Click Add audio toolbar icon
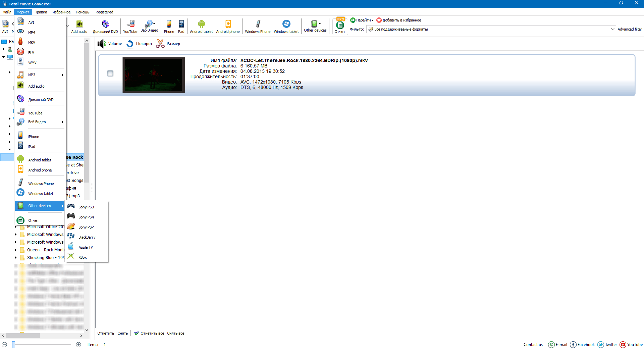This screenshot has height=349, width=644. coord(79,27)
